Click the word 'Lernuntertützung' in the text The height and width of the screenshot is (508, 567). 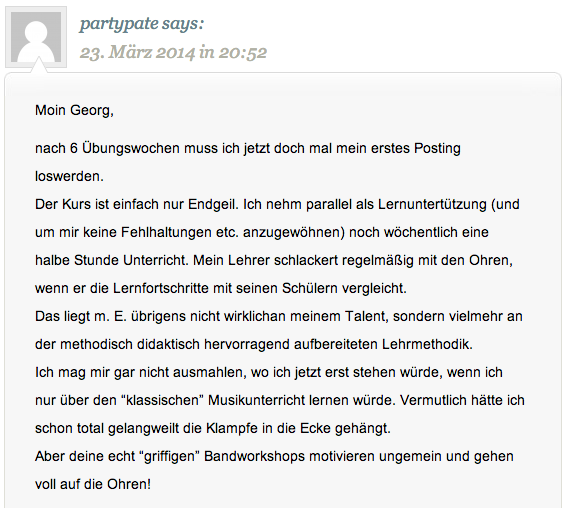[x=432, y=205]
